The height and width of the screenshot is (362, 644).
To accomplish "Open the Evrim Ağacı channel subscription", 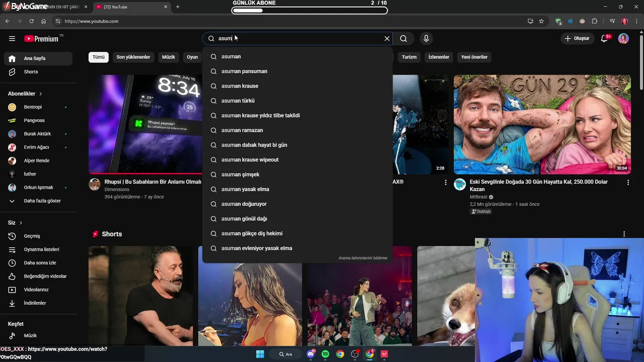I will coord(38,147).
